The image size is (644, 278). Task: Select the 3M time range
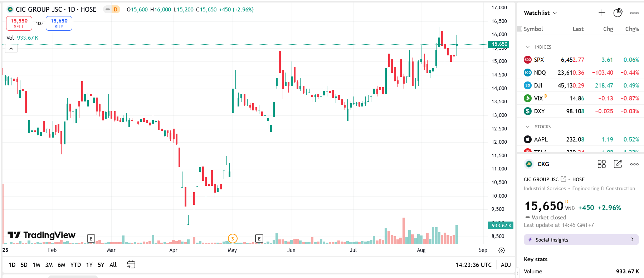pyautogui.click(x=49, y=265)
